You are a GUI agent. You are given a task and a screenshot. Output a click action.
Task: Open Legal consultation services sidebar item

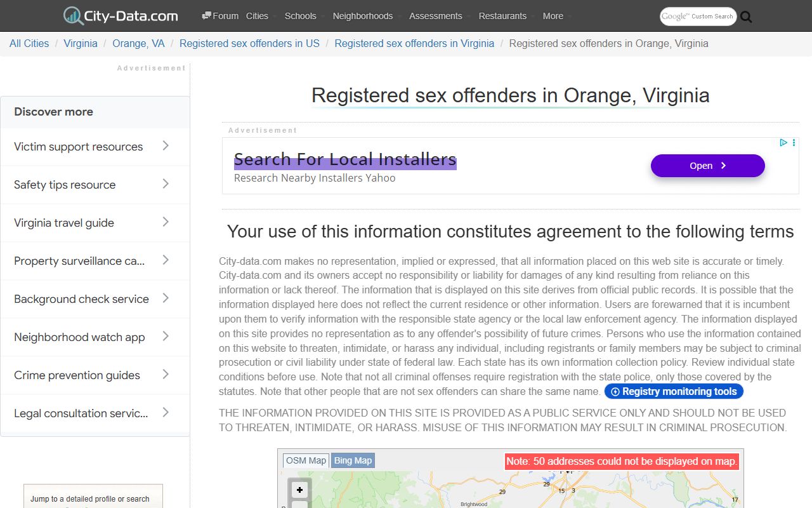95,413
